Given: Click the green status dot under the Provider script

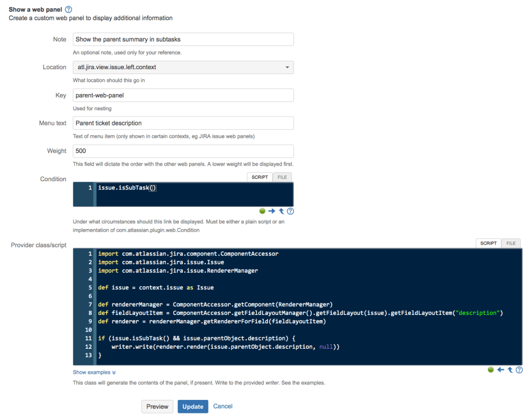Looking at the screenshot, I should 490,370.
